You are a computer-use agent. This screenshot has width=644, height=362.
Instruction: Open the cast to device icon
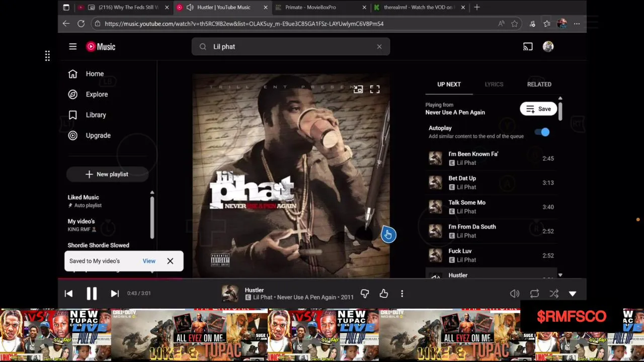528,47
